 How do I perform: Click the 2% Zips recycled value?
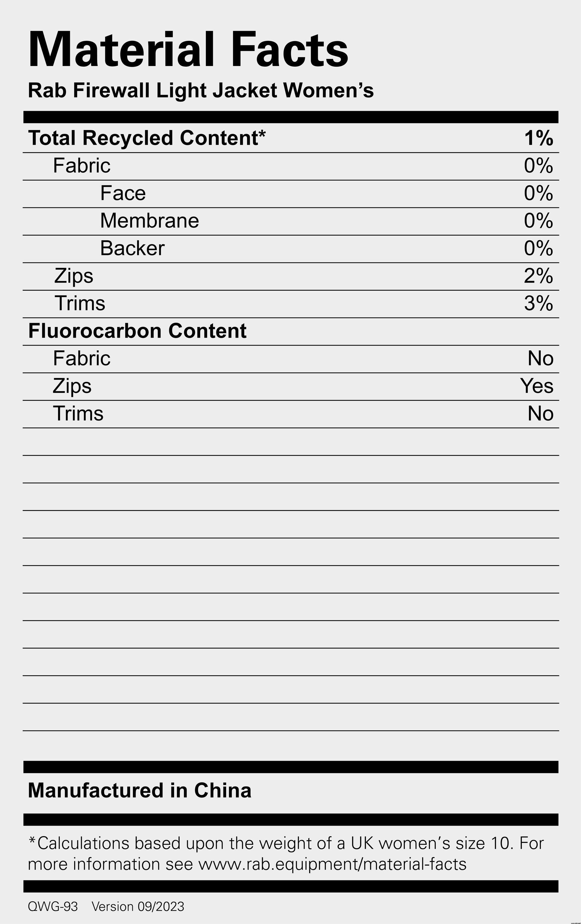tap(538, 276)
